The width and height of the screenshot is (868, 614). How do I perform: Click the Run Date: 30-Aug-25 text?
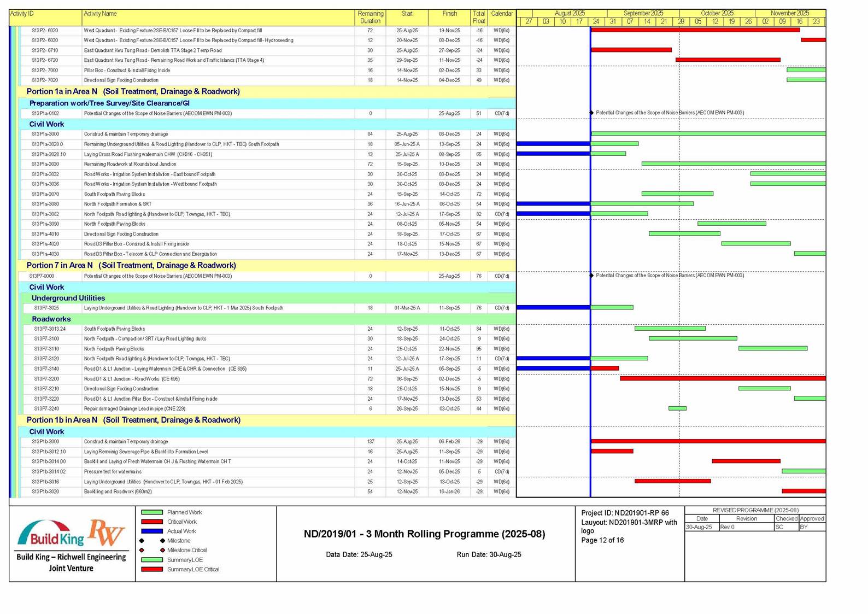click(489, 554)
